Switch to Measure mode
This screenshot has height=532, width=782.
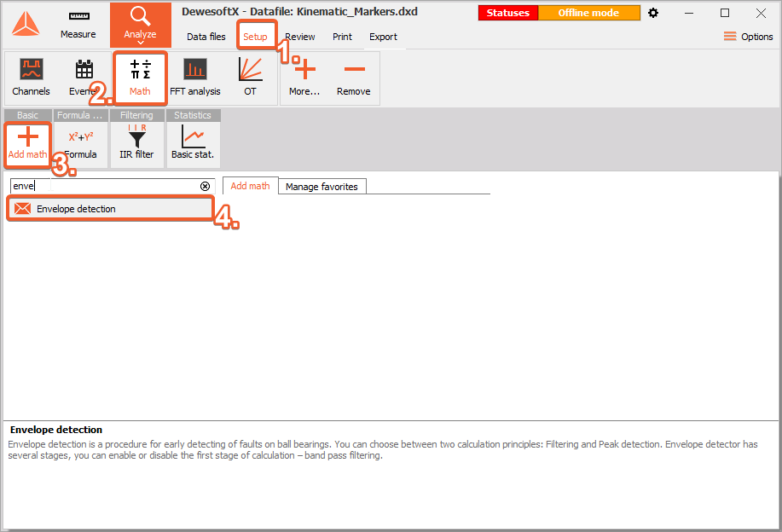coord(78,25)
